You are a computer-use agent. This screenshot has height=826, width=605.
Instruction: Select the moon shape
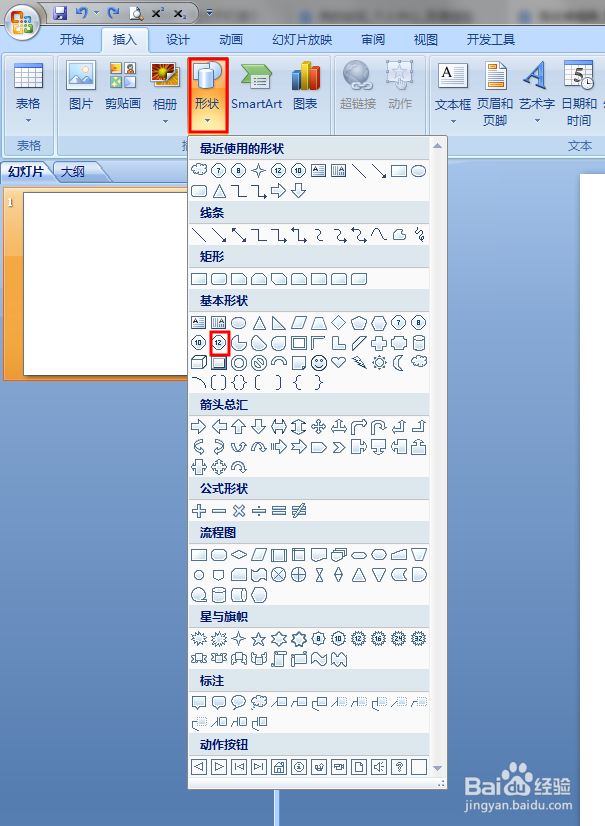(399, 362)
